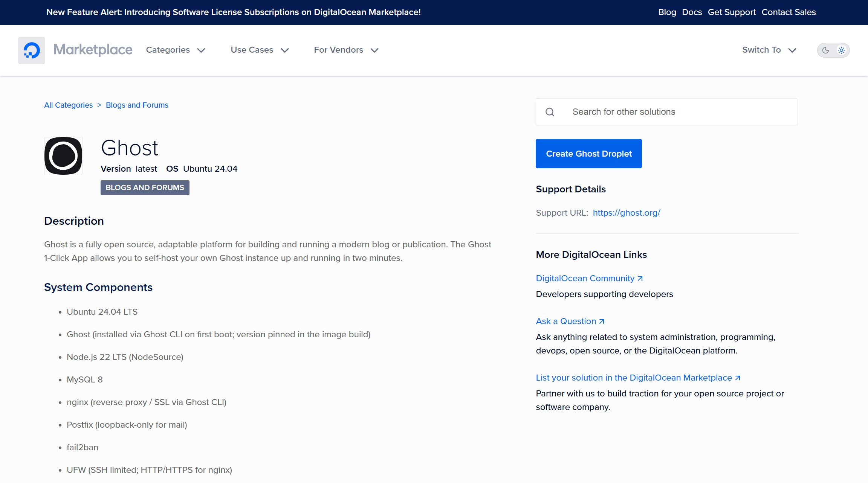This screenshot has height=483, width=868.
Task: Expand the For Vendors dropdown
Action: (x=346, y=50)
